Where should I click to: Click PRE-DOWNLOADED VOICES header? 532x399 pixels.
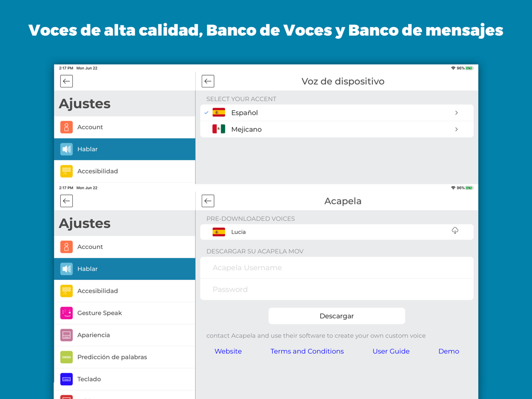(x=251, y=219)
